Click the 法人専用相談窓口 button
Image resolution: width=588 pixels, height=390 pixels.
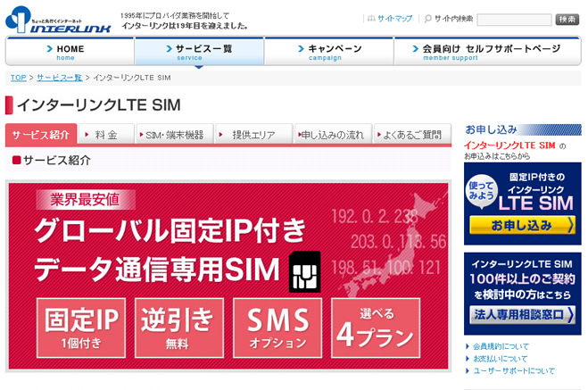(522, 315)
